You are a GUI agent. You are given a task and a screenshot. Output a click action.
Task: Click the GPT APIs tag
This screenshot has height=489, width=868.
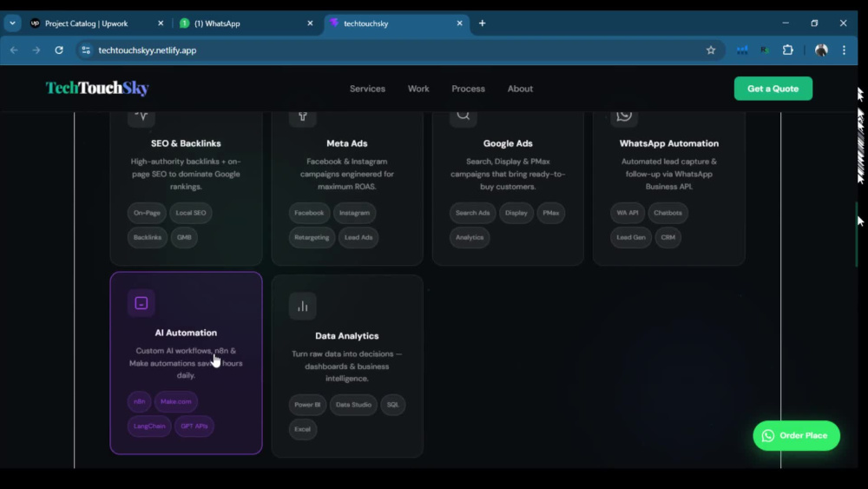tap(194, 426)
